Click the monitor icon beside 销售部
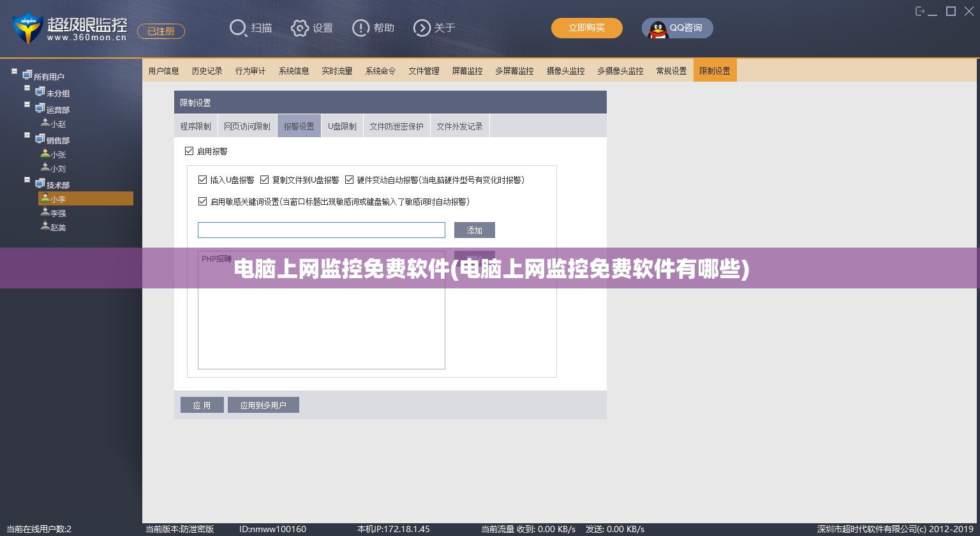Screen dimensions: 980x536 pyautogui.click(x=40, y=139)
